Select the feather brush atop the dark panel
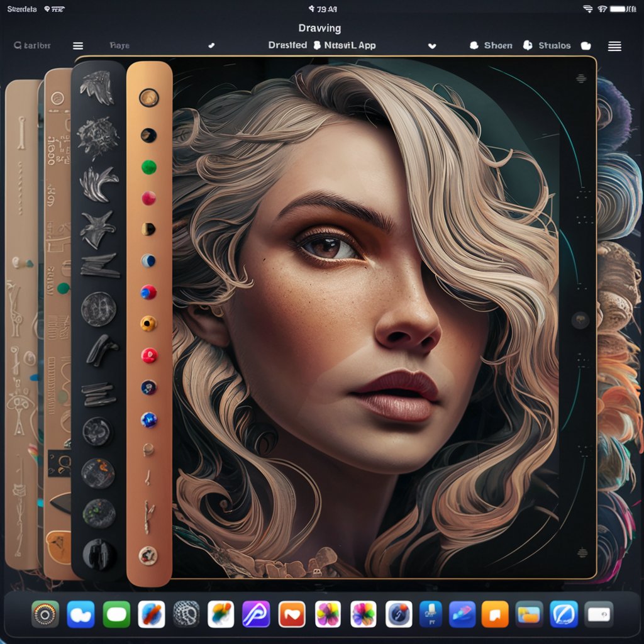The height and width of the screenshot is (644, 644). click(x=97, y=87)
